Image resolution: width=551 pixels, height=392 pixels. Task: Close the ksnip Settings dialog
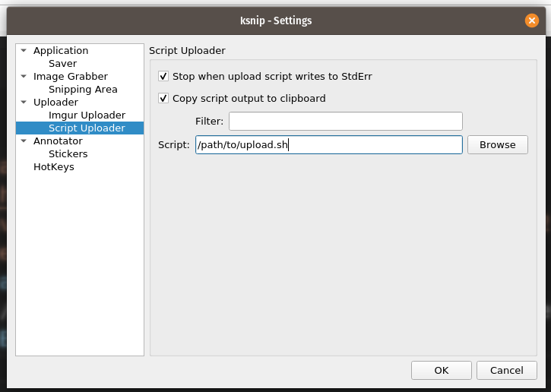point(532,21)
